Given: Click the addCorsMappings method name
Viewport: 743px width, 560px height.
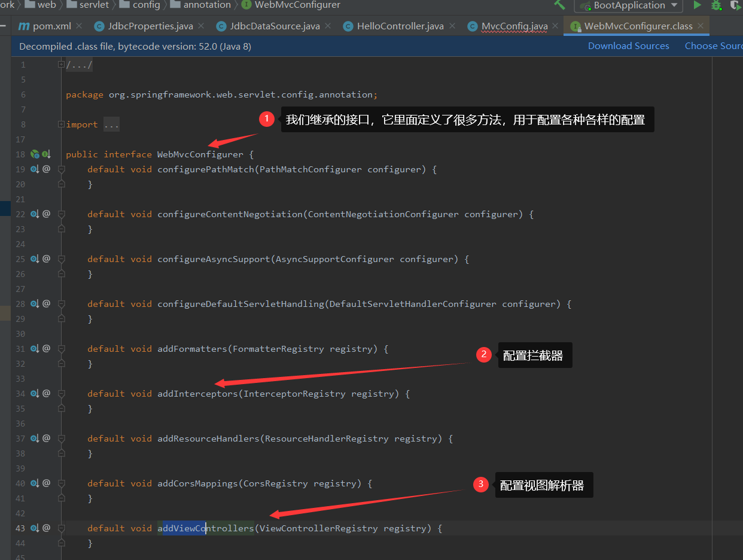Looking at the screenshot, I should click(x=197, y=483).
